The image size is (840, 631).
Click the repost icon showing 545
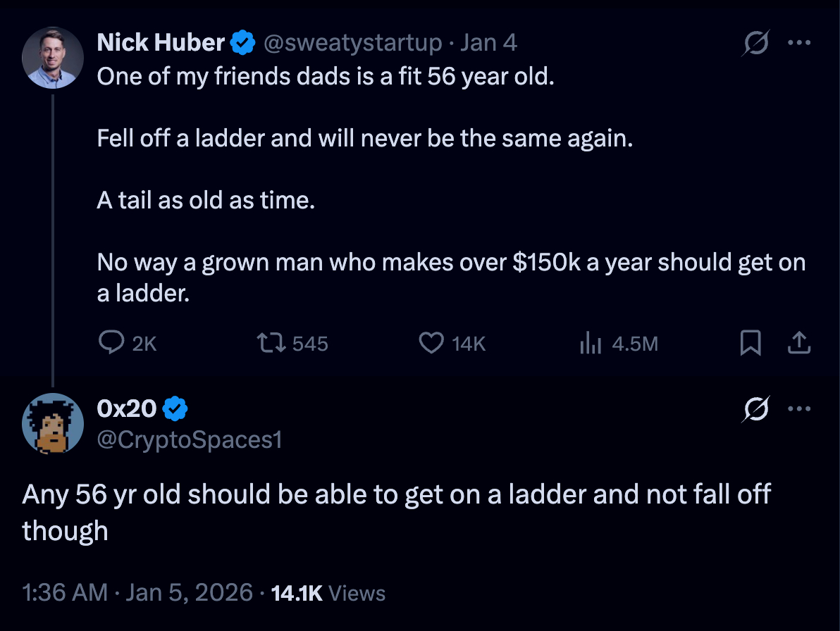coord(268,343)
